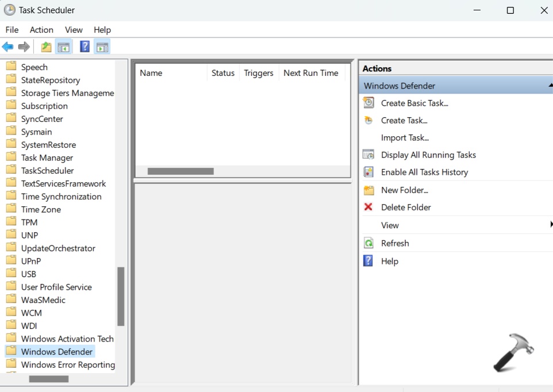
Task: Select the Storage Tiers Management folder
Action: click(67, 93)
